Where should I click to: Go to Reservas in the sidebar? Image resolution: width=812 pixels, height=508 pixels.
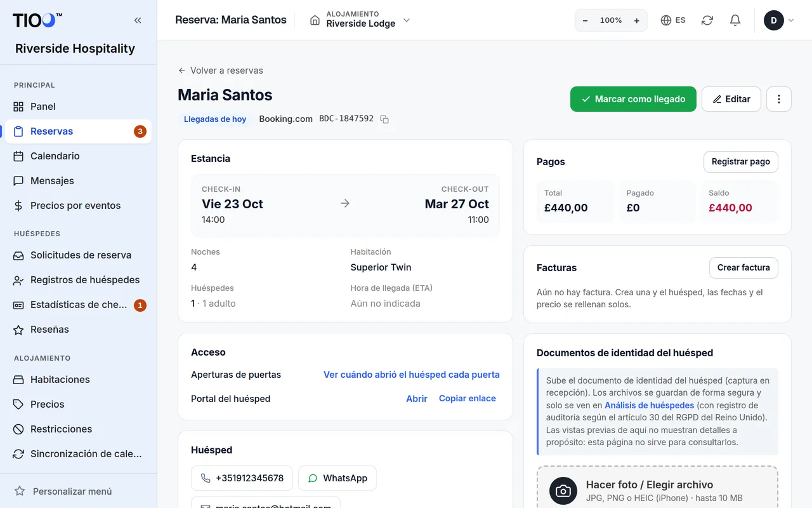78,131
